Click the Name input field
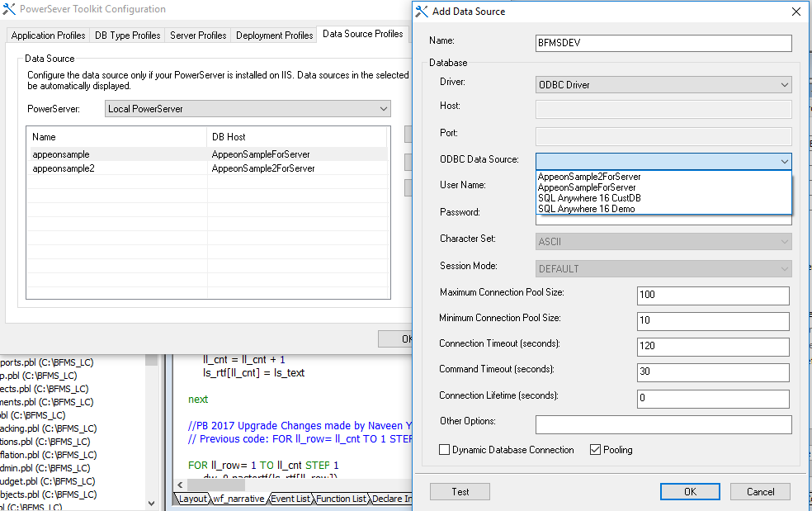The image size is (812, 511). coord(663,43)
